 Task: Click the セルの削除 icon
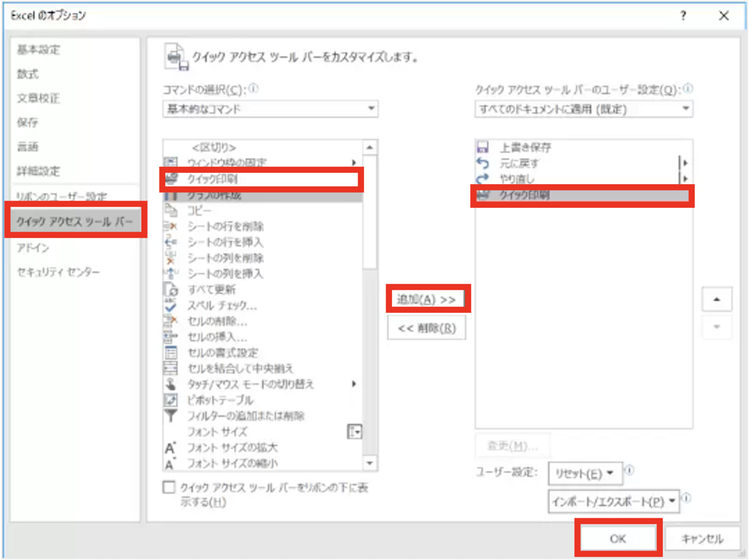pos(170,321)
